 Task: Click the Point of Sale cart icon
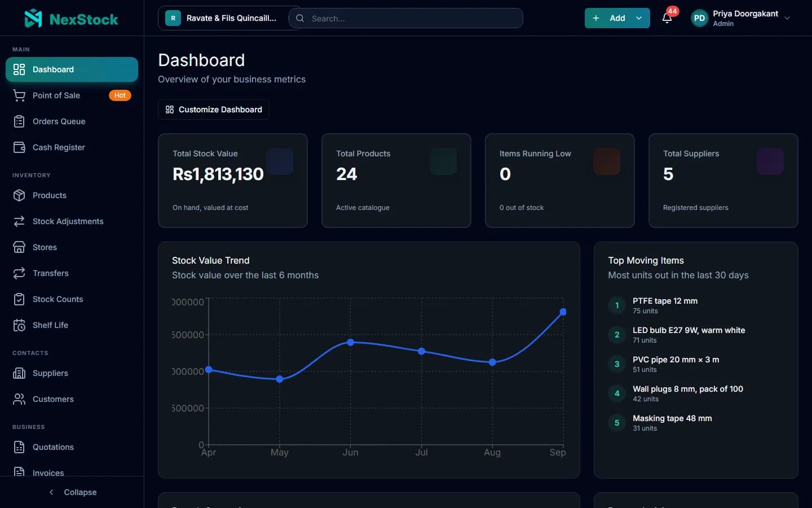tap(19, 95)
